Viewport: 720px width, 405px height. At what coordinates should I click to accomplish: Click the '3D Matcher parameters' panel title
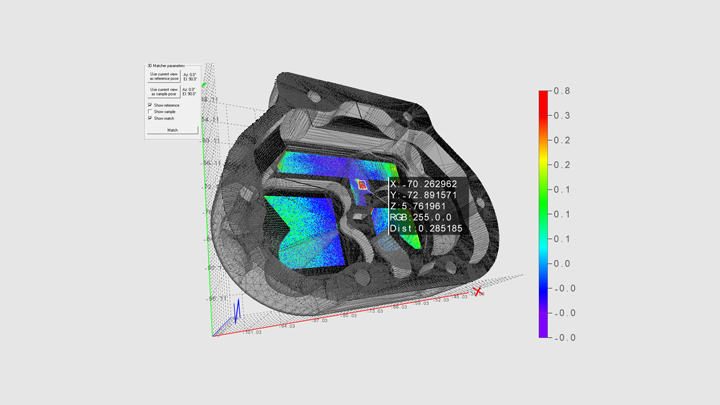[x=167, y=65]
